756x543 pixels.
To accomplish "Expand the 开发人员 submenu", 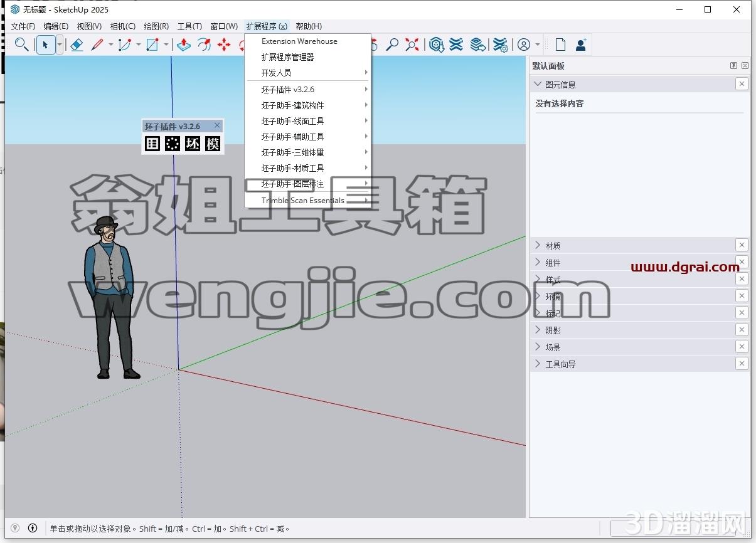I will pyautogui.click(x=308, y=73).
